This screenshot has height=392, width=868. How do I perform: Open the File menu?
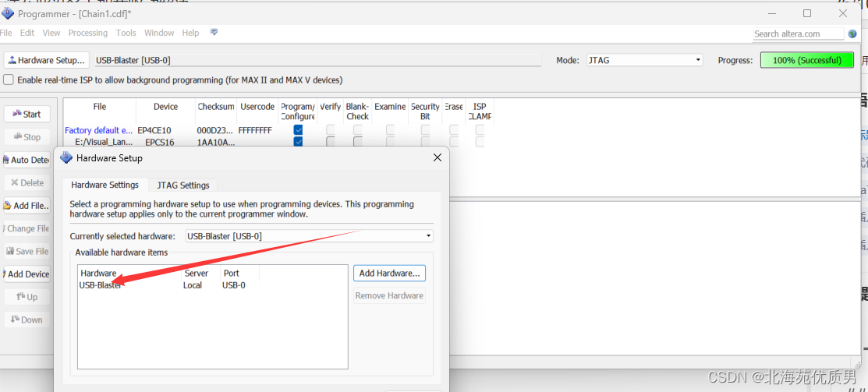[6, 33]
